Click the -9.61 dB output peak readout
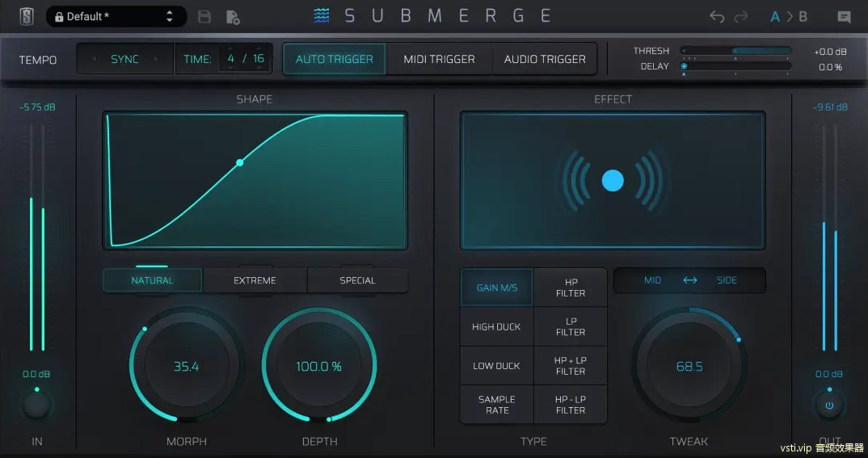The width and height of the screenshot is (868, 458). coord(830,107)
